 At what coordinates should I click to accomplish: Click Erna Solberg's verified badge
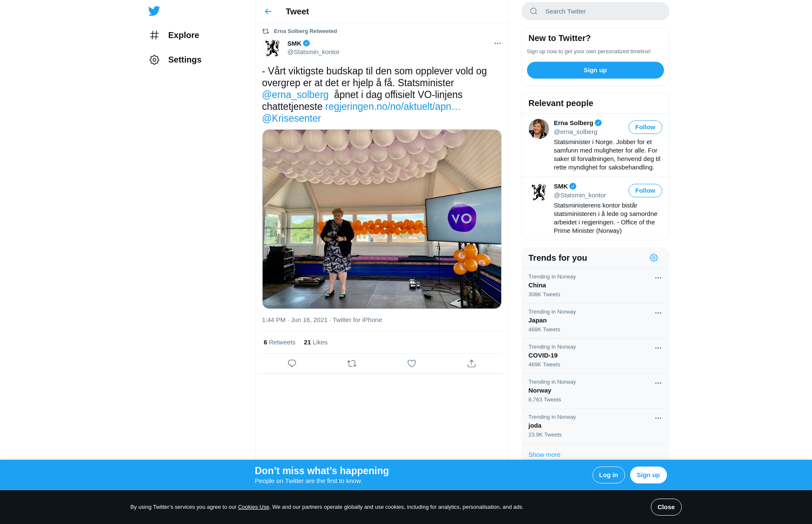(598, 123)
